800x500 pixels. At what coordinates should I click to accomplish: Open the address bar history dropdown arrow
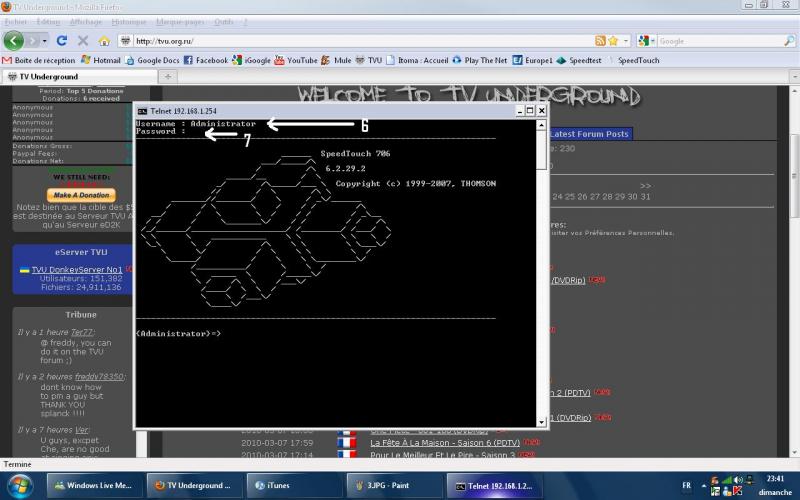click(x=626, y=41)
